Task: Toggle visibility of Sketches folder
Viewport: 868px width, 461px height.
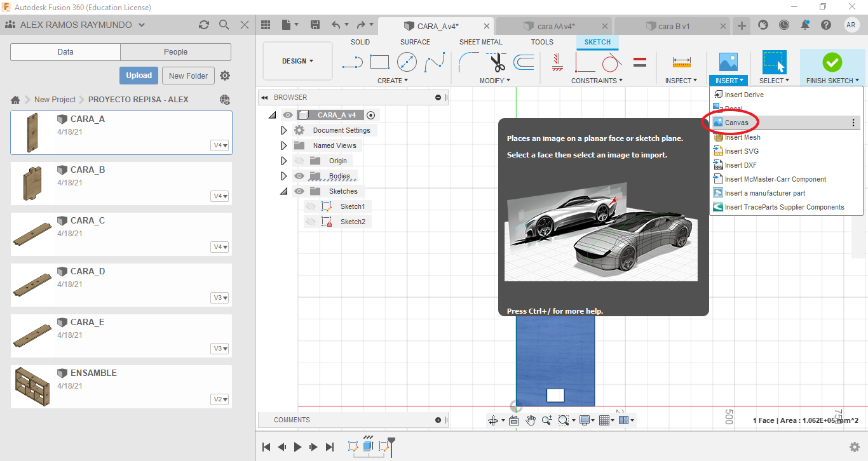Action: (299, 191)
